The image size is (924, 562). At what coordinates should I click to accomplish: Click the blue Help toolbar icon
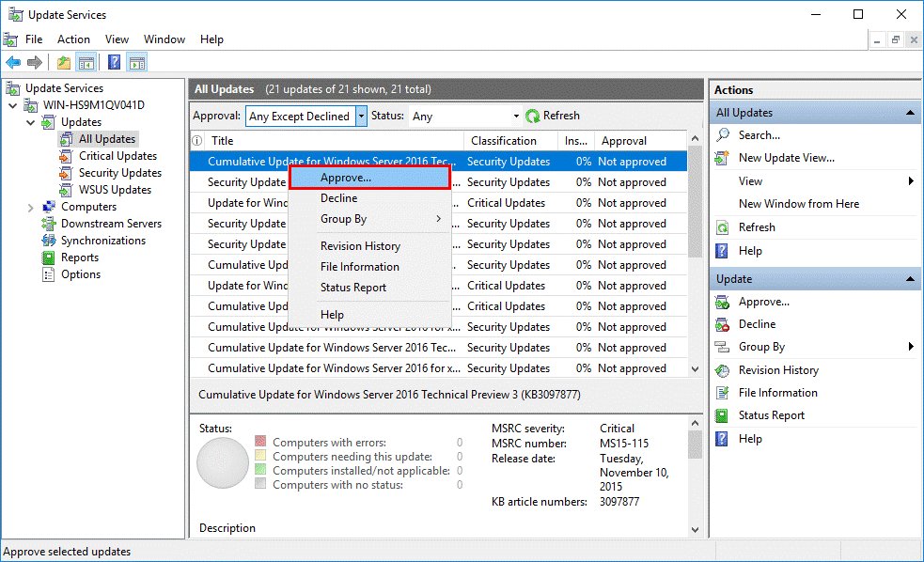(x=115, y=62)
